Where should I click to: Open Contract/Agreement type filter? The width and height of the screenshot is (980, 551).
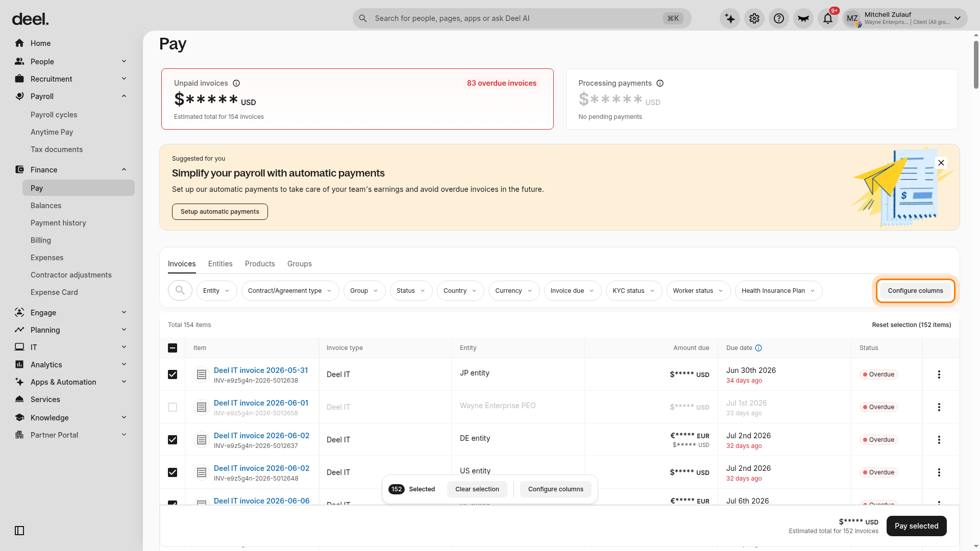point(290,291)
